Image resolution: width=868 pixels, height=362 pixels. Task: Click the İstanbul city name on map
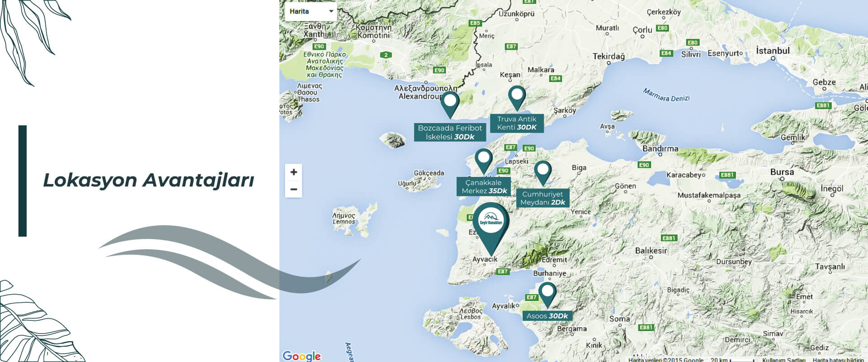773,51
